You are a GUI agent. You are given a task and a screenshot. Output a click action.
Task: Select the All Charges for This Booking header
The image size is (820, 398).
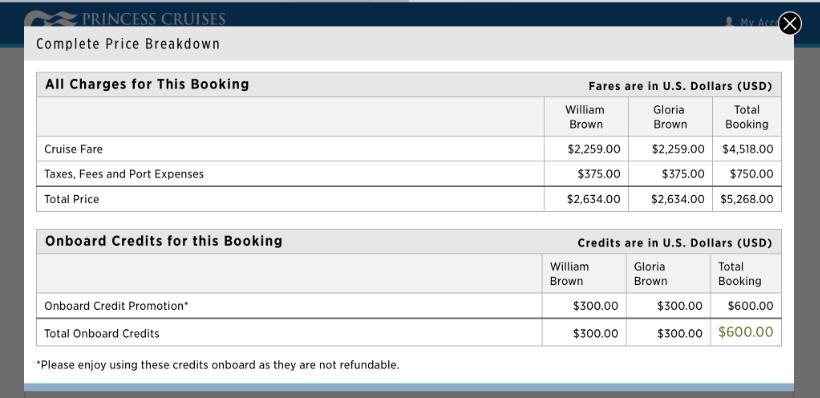pos(147,84)
